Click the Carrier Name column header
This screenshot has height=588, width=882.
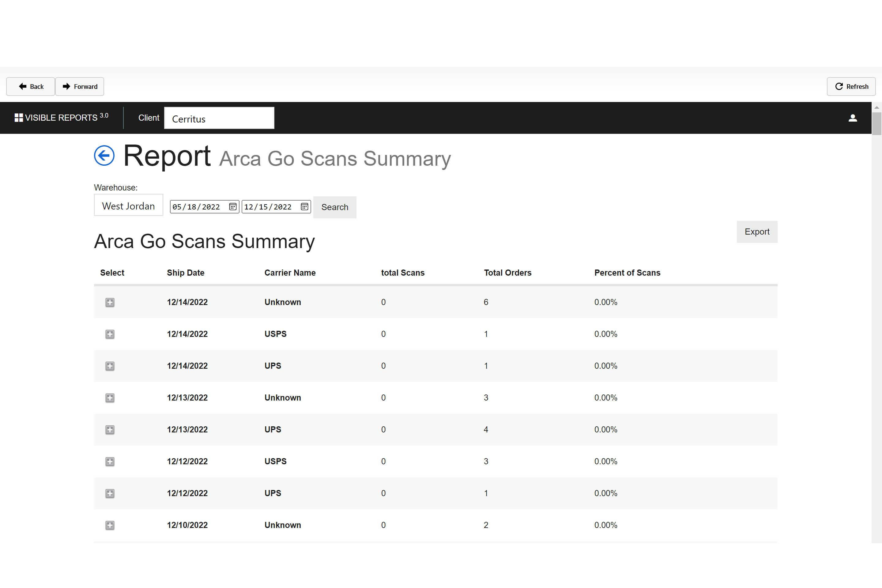pyautogui.click(x=290, y=273)
